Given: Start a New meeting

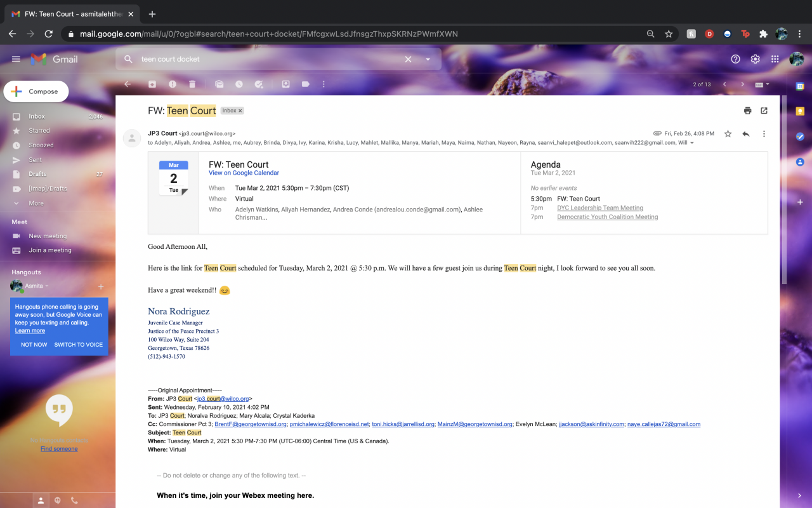Looking at the screenshot, I should point(48,236).
